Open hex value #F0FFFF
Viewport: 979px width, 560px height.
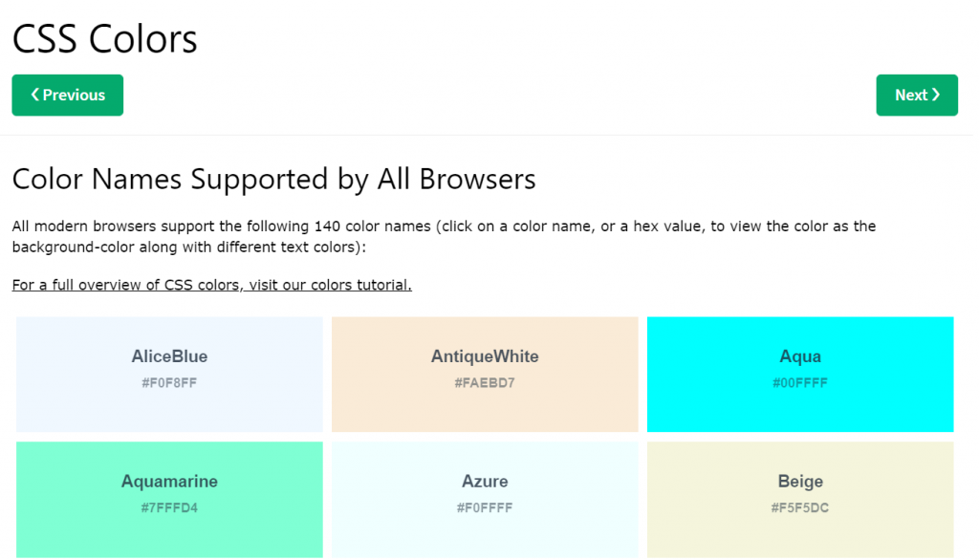(x=485, y=507)
